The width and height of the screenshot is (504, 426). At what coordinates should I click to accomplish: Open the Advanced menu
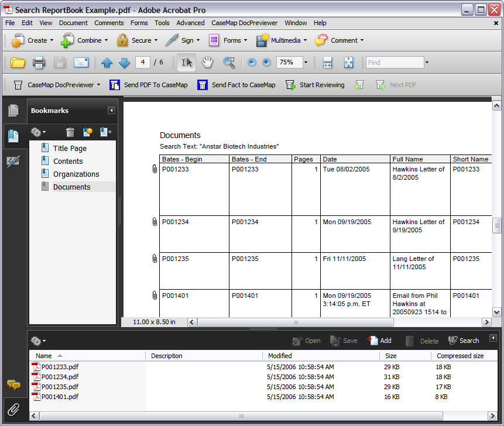pyautogui.click(x=190, y=23)
